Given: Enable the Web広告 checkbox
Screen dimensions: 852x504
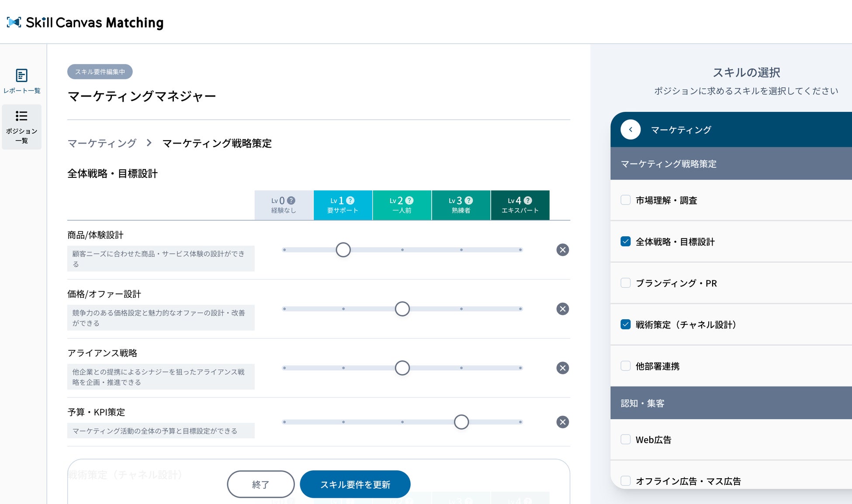Looking at the screenshot, I should coord(625,439).
